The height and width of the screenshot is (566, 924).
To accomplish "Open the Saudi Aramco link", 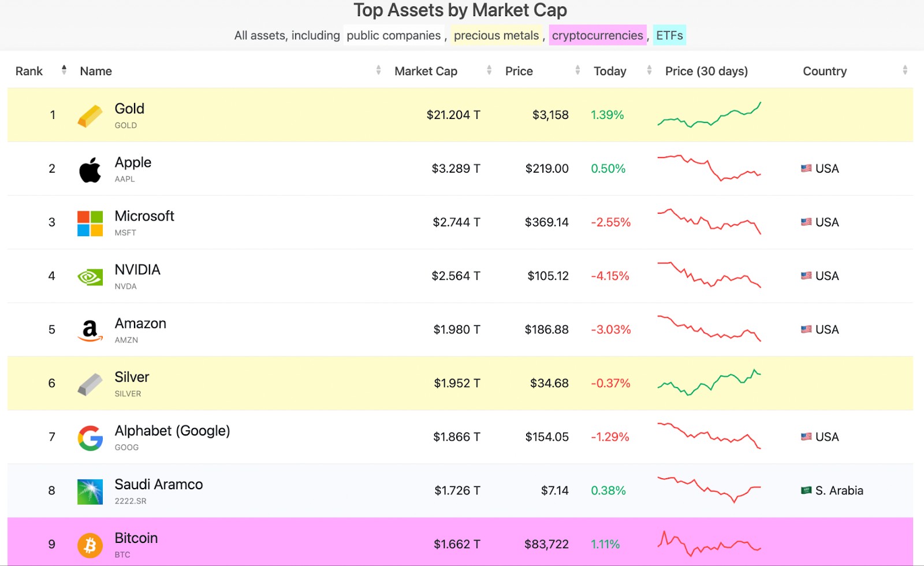I will pos(159,485).
